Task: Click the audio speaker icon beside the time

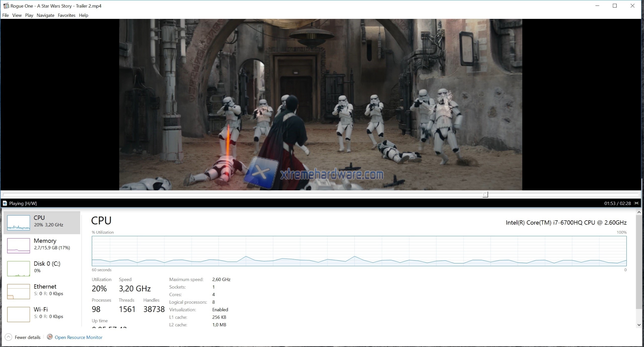Action: (x=637, y=203)
